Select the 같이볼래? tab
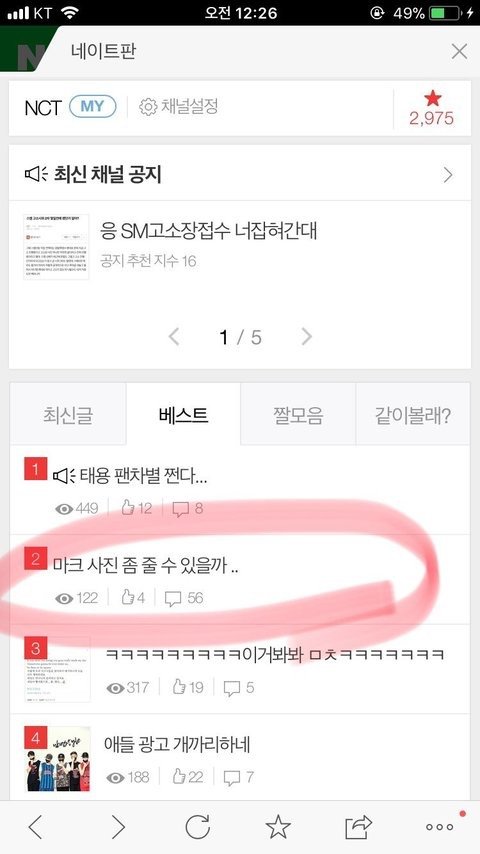The width and height of the screenshot is (480, 854). coord(412,415)
